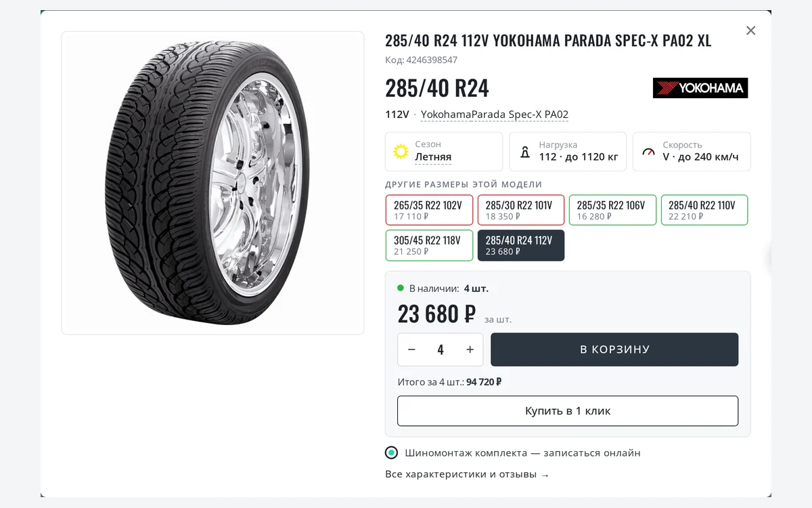Choose size 285/35 R22 106V
This screenshot has width=812, height=508.
click(612, 210)
